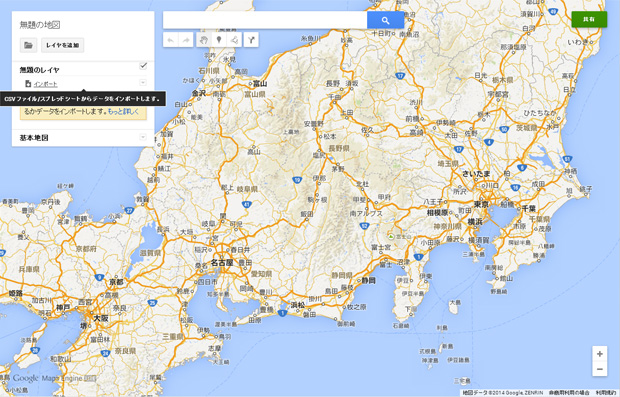The image size is (620, 397).
Task: Click the 静岡 city label on the map
Action: 369,280
